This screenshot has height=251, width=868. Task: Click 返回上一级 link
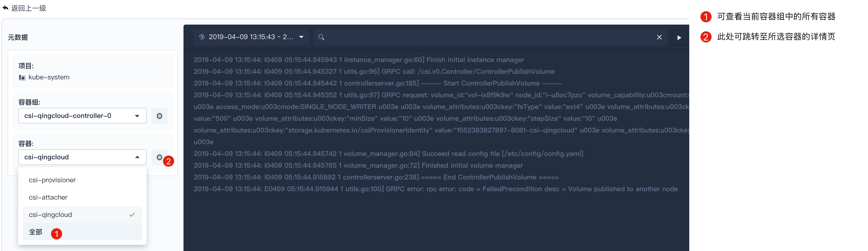tap(28, 8)
